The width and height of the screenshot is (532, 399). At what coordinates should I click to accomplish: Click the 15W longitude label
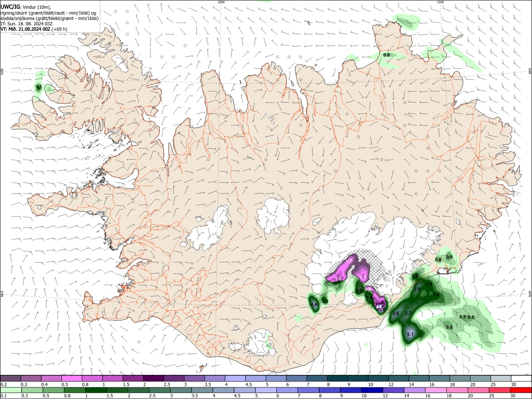(441, 2)
